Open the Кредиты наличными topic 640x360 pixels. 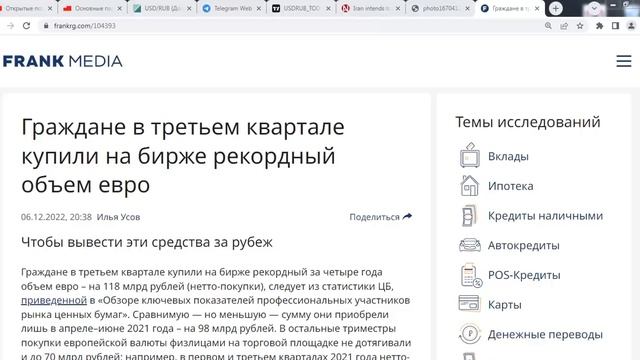(x=545, y=216)
